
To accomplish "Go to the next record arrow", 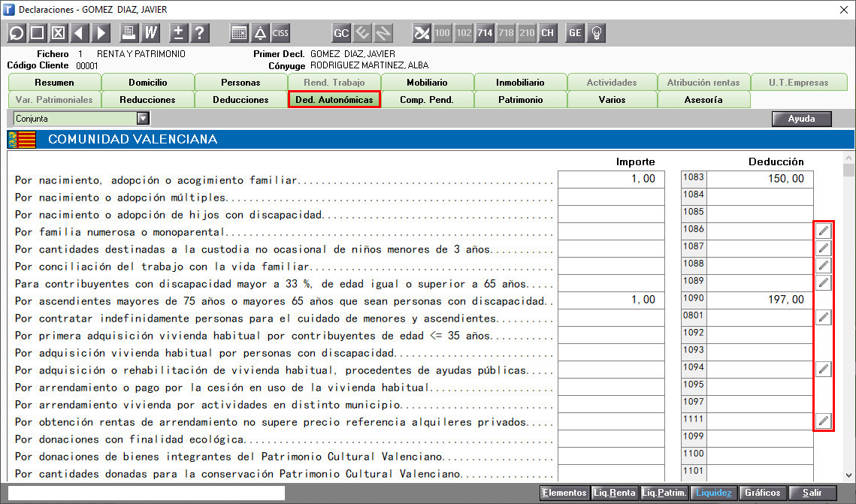I will click(x=101, y=33).
